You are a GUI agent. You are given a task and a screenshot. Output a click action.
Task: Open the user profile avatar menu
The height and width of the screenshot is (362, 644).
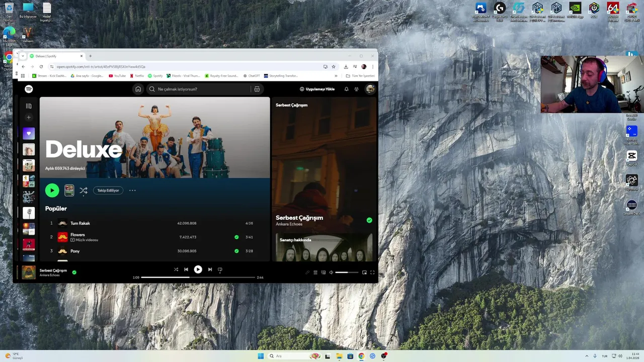370,89
